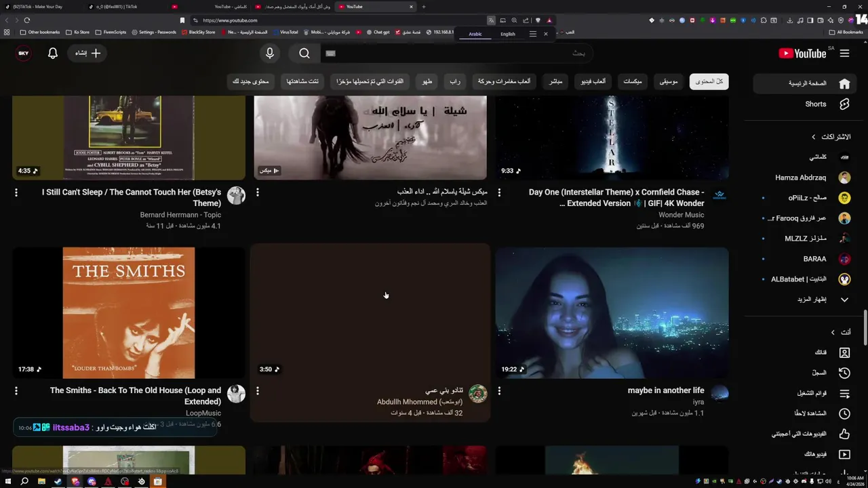Image resolution: width=868 pixels, height=488 pixels.
Task: Open Shorts from the sidebar
Action: tap(806, 104)
